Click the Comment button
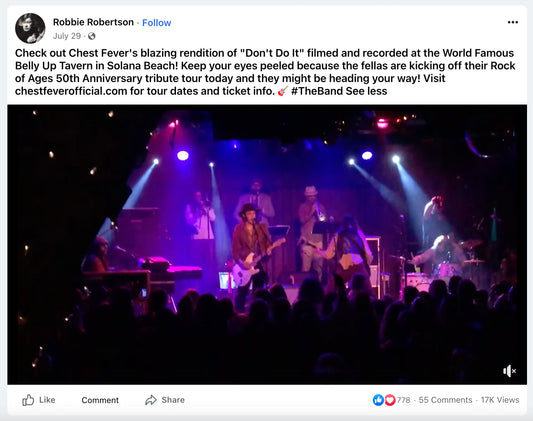The height and width of the screenshot is (421, 533). 100,400
